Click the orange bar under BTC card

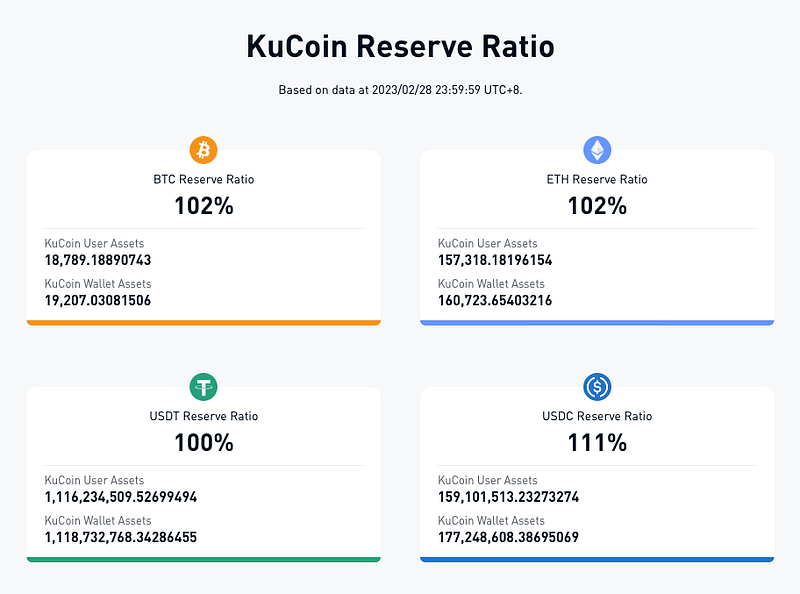pyautogui.click(x=204, y=323)
